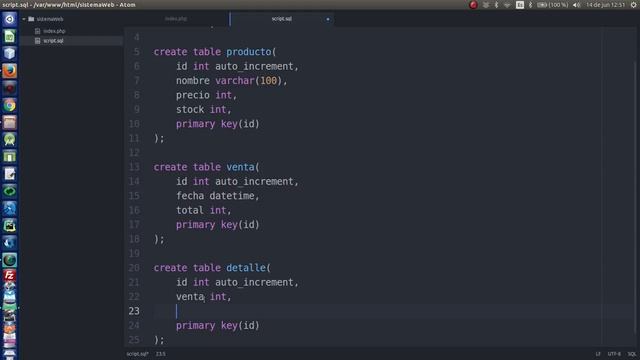Change the SQL grammar selector in status bar

click(632, 354)
